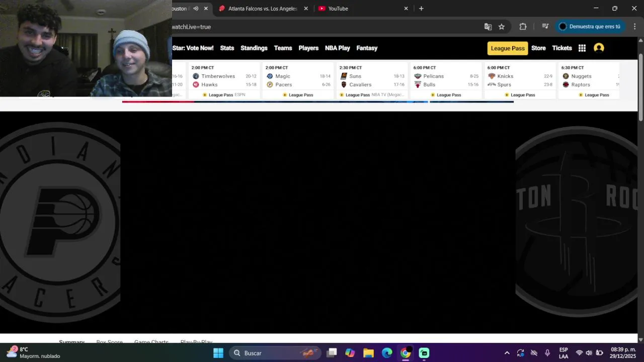Expand the hidden system tray icons chevron
644x362 pixels.
(x=507, y=353)
